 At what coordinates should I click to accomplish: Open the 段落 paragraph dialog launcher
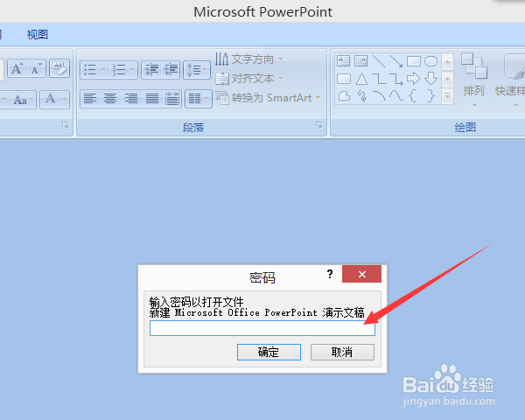(319, 125)
